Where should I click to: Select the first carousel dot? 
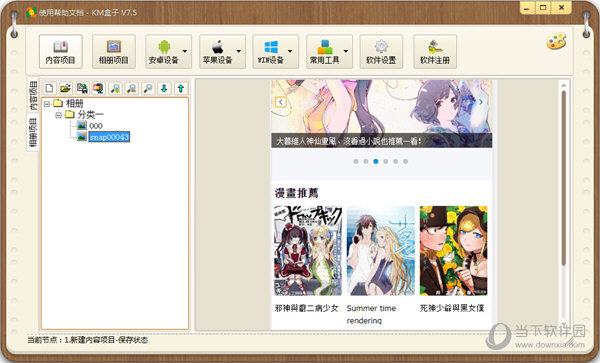[x=356, y=161]
